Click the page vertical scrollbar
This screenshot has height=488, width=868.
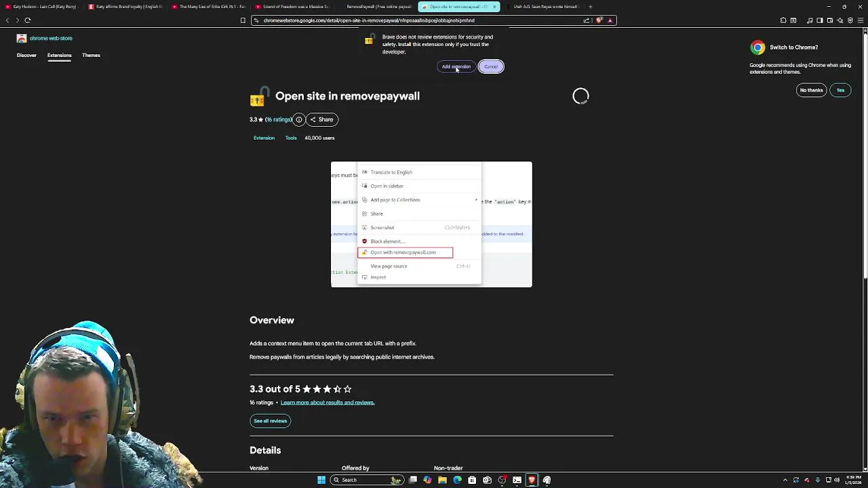(x=865, y=155)
